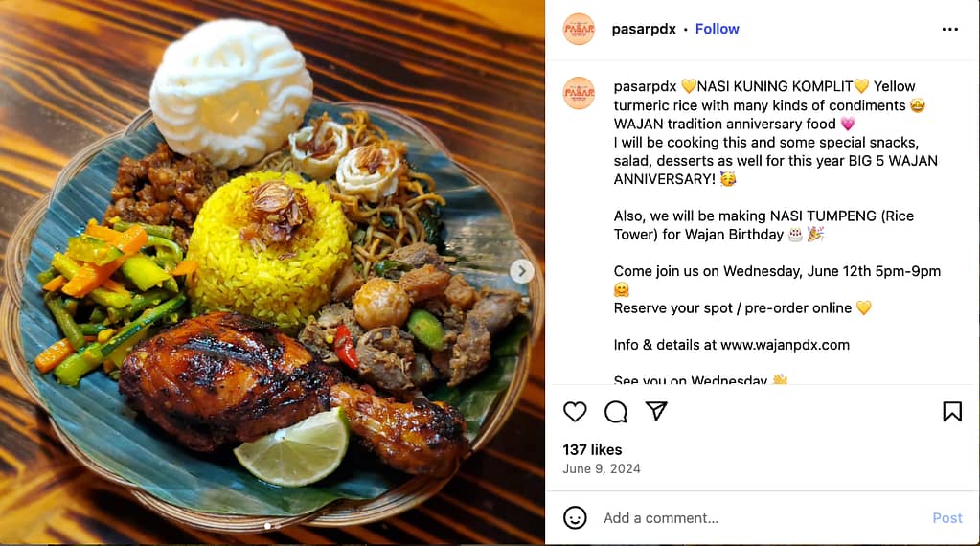Follow the pasarpdx account
Screen dimensions: 980x546
coord(717,29)
